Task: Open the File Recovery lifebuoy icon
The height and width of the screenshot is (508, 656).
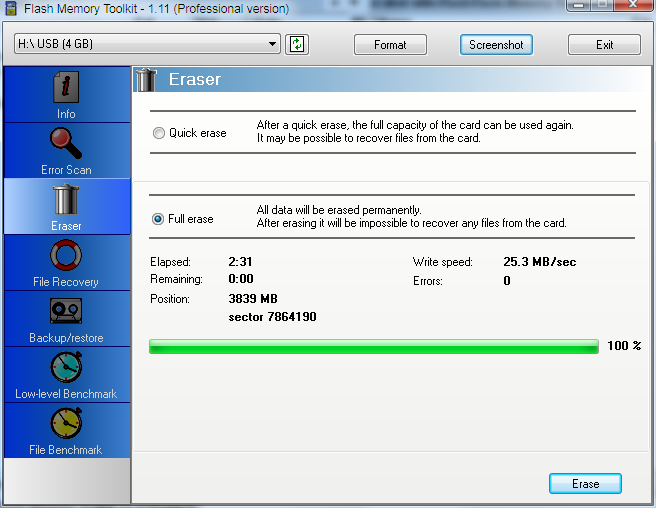Action: tap(66, 255)
